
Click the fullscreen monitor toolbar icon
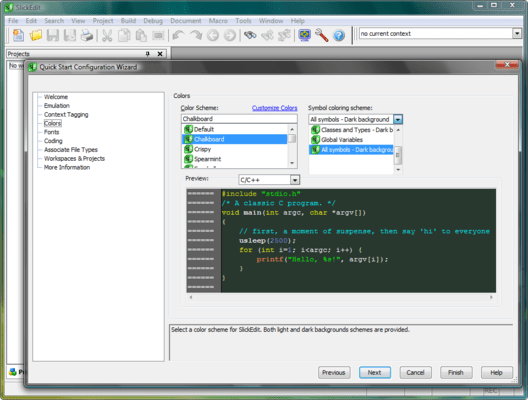[x=305, y=35]
